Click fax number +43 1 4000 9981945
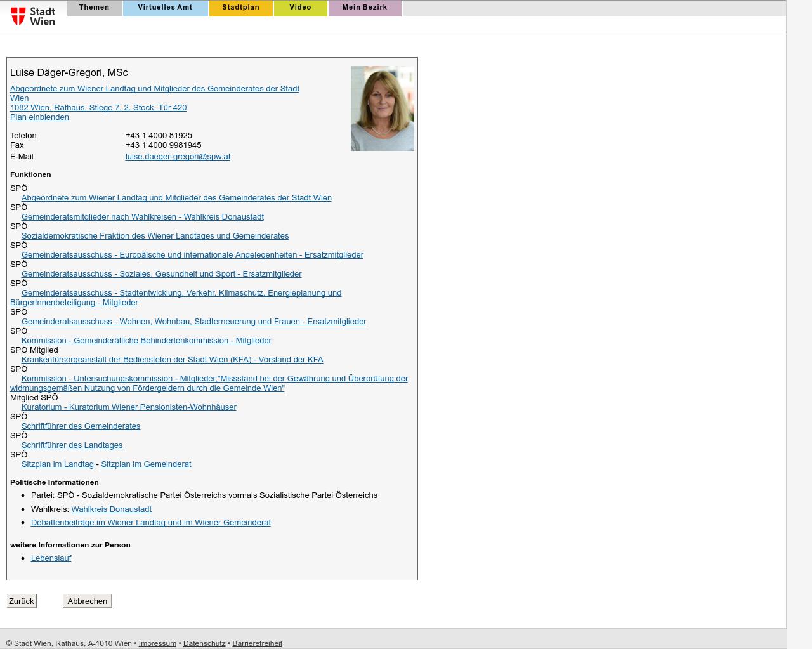This screenshot has height=649, width=812. point(163,145)
